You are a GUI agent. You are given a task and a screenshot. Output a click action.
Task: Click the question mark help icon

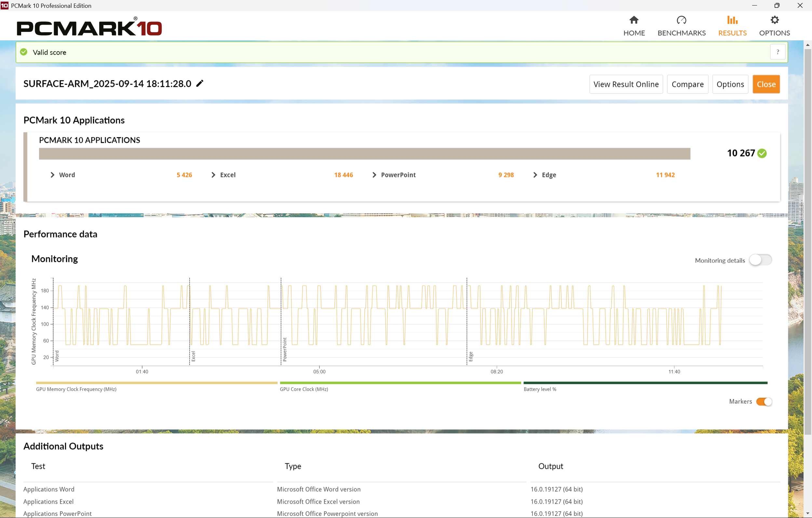[778, 52]
